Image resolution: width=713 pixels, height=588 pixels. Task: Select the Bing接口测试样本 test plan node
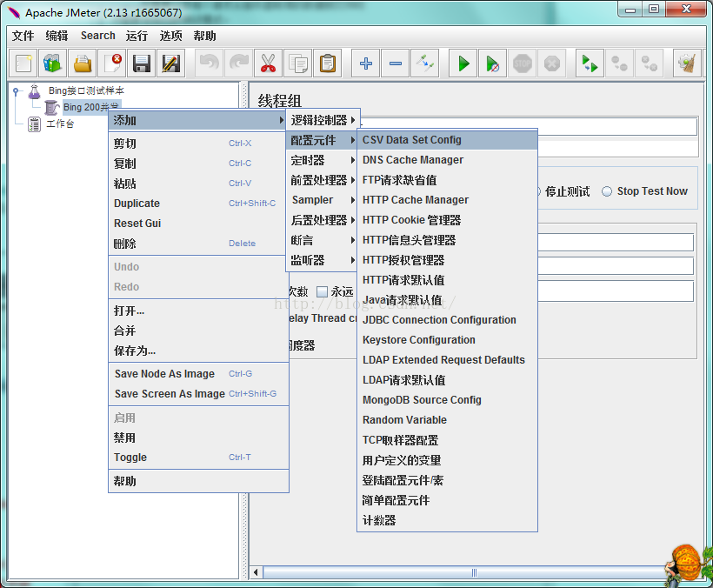86,90
